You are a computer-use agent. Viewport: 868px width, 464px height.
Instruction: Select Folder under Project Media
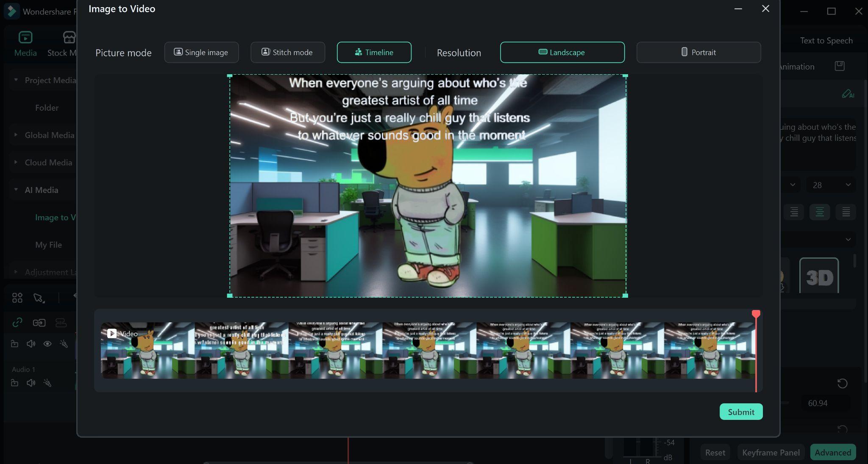click(47, 108)
